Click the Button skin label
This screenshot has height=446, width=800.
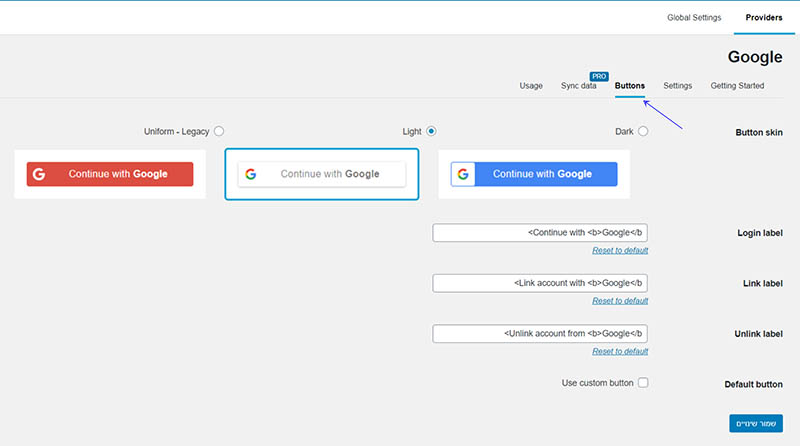point(759,133)
